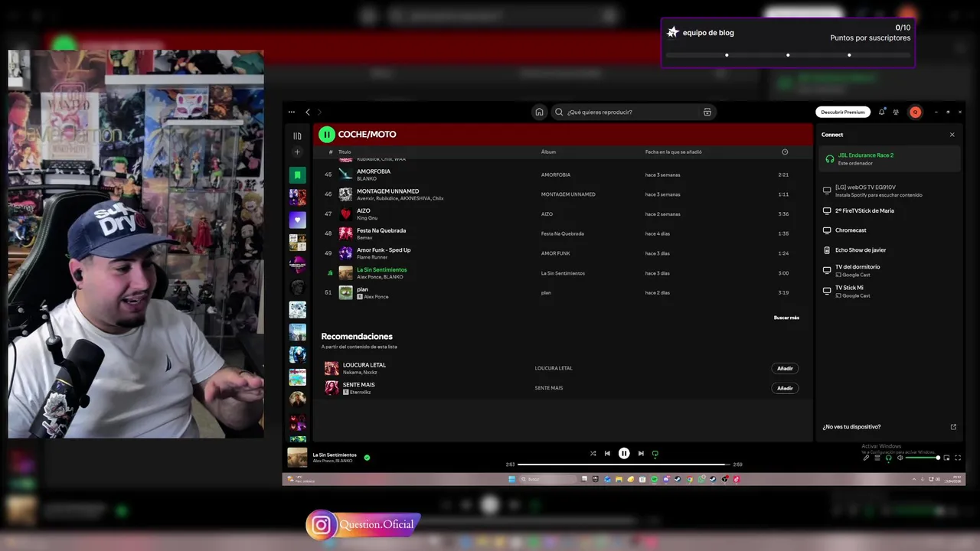This screenshot has height=551, width=980.
Task: Play the AMORFOBIA track row
Action: [x=563, y=174]
